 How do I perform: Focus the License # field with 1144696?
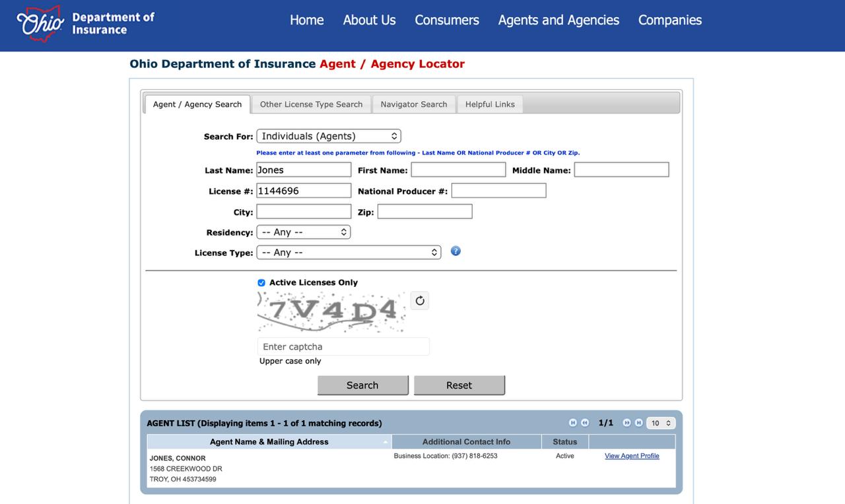(x=304, y=191)
